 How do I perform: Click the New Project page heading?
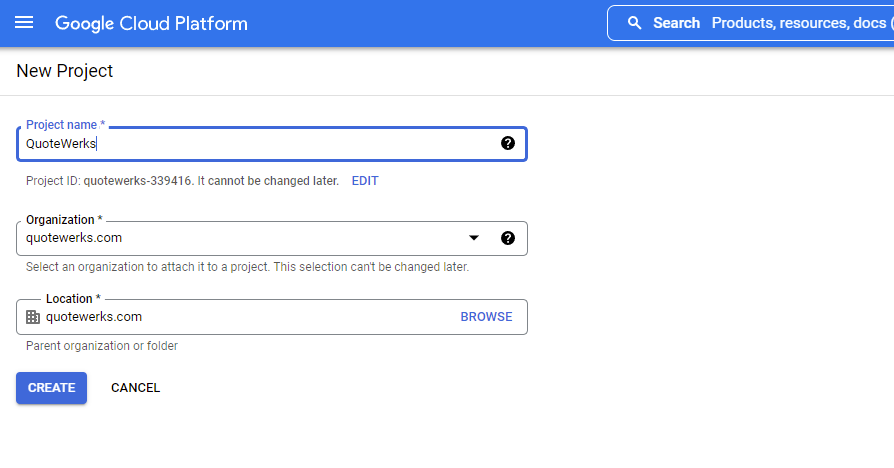click(x=65, y=71)
